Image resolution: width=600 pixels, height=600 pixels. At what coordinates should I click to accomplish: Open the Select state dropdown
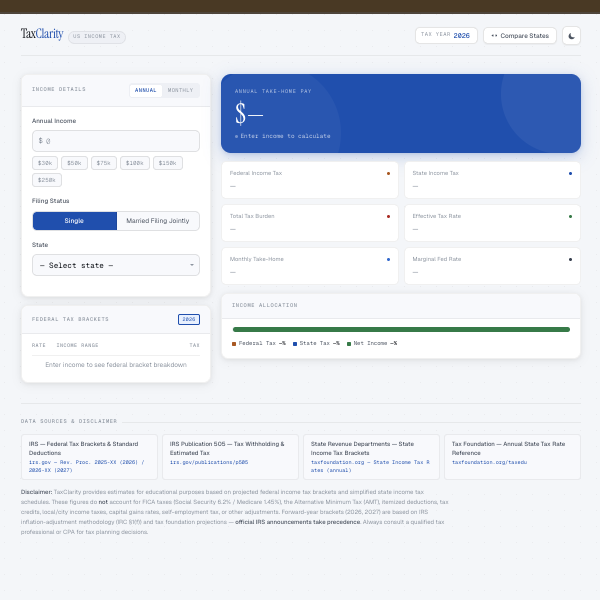[116, 265]
